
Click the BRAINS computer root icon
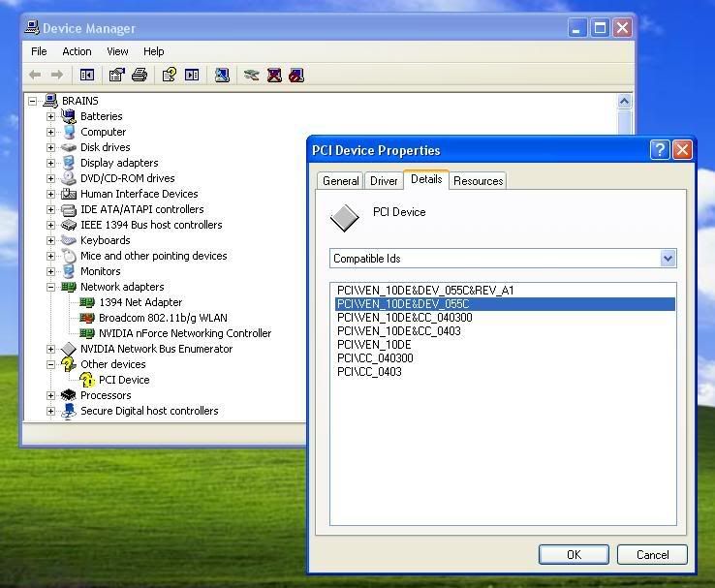(50, 101)
